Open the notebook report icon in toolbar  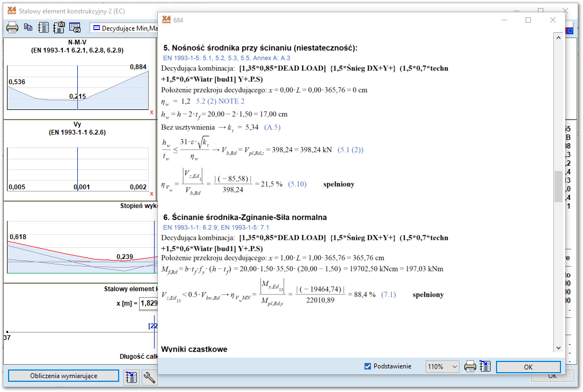(x=44, y=27)
